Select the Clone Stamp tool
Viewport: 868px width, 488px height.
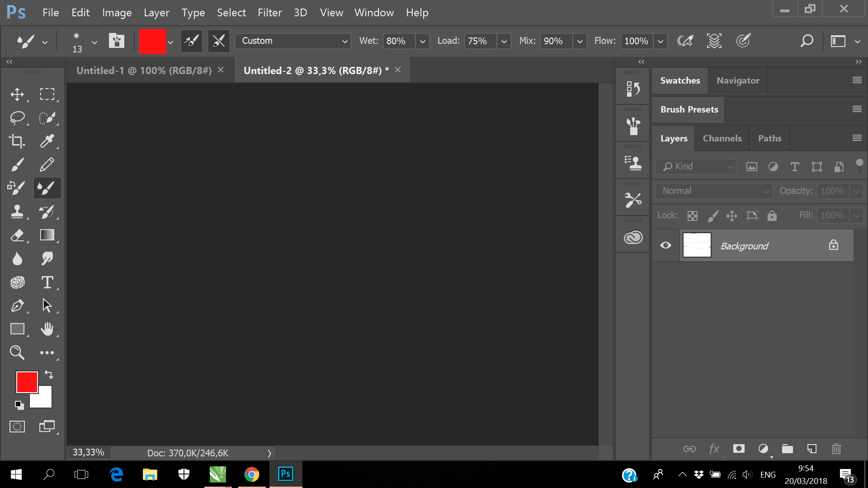pyautogui.click(x=17, y=211)
